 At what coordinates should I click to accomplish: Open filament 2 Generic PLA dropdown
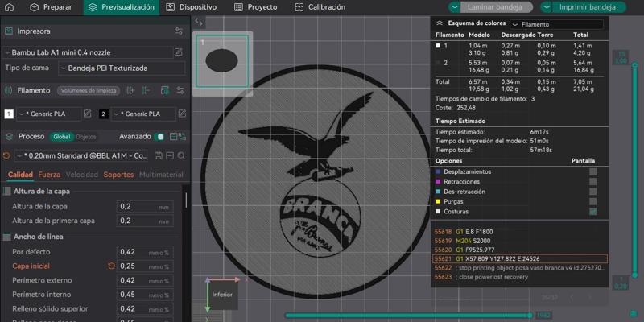143,114
